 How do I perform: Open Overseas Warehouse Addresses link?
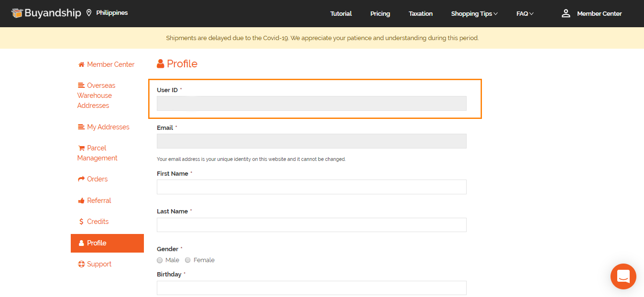pos(97,95)
